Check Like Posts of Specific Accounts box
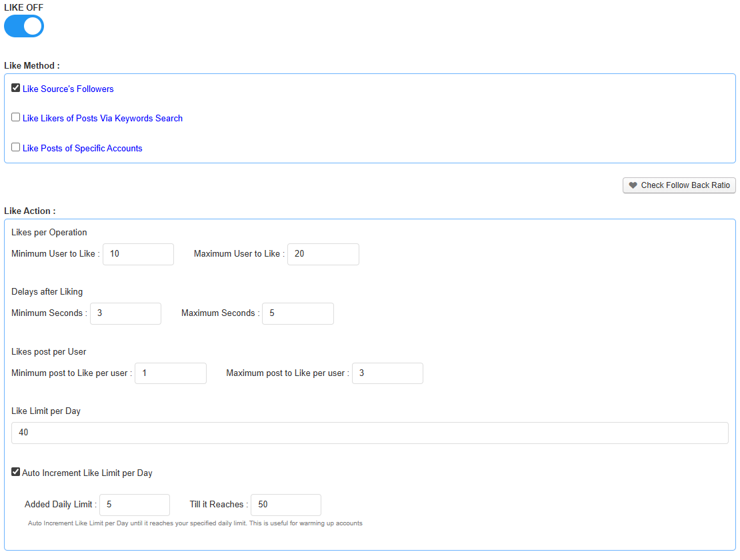This screenshot has height=560, width=740. click(x=16, y=147)
